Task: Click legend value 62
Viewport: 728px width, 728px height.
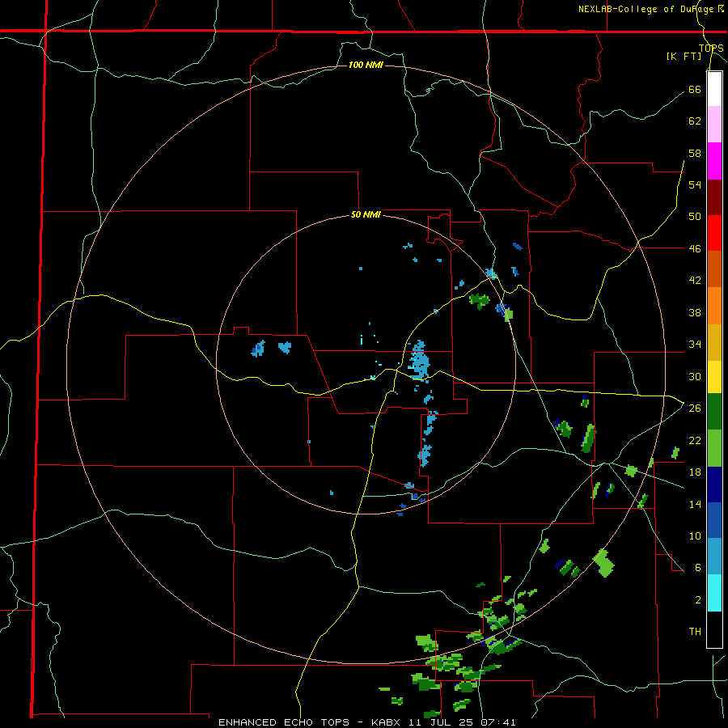Action: point(695,121)
